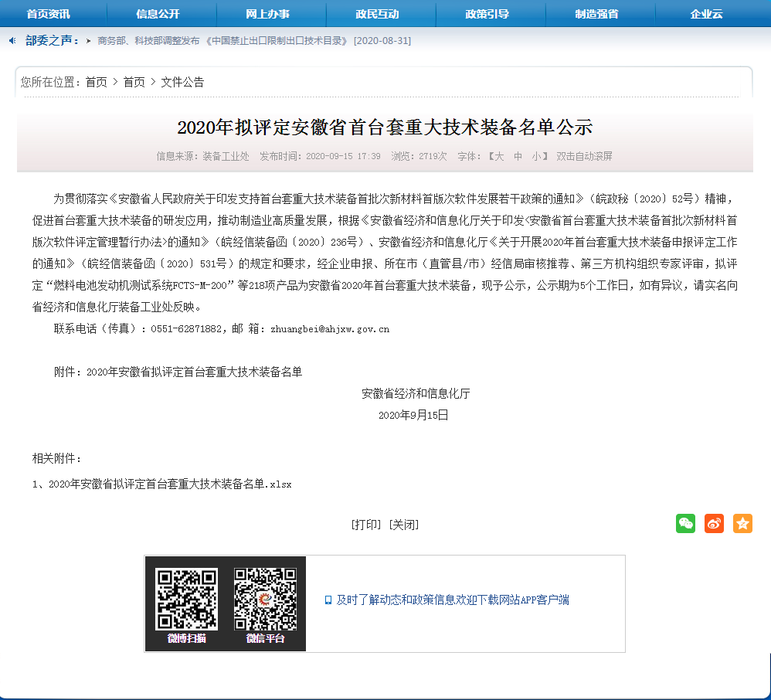Open the 首页资讯 menu tab
Screen dimensions: 771x700
pyautogui.click(x=48, y=14)
